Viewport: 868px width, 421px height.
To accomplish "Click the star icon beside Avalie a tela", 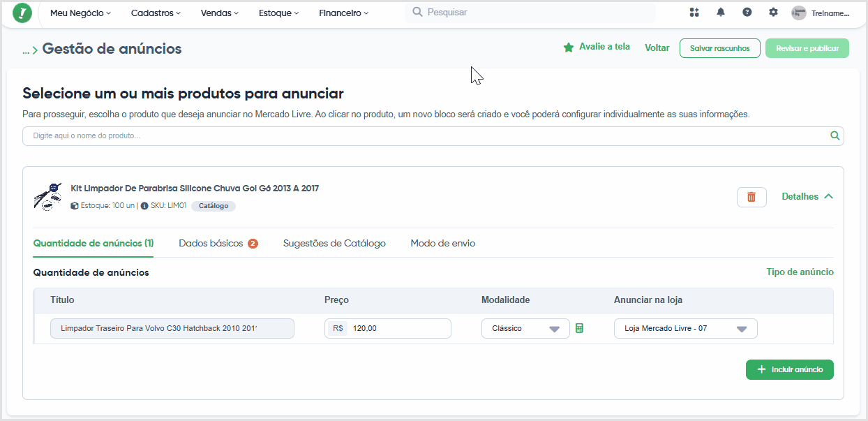I will [569, 47].
